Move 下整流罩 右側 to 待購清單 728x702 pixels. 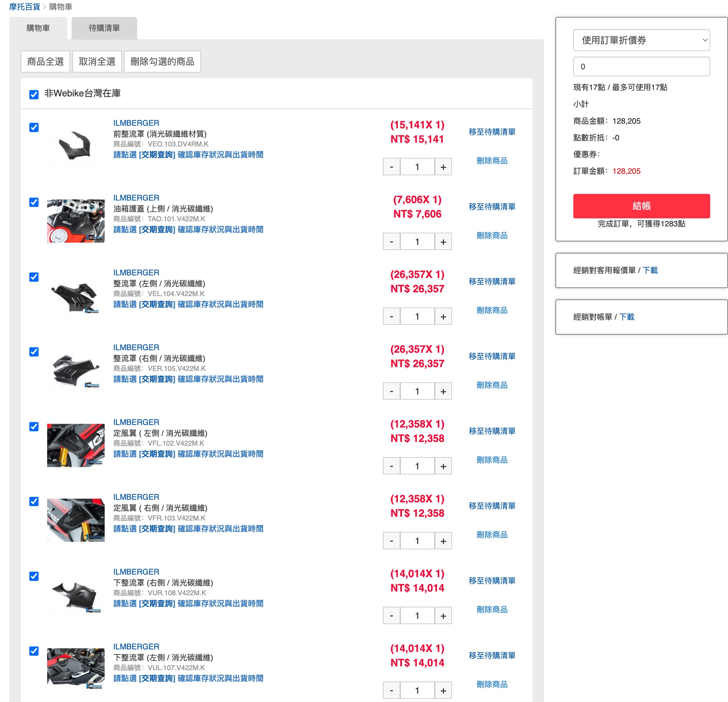(x=492, y=580)
